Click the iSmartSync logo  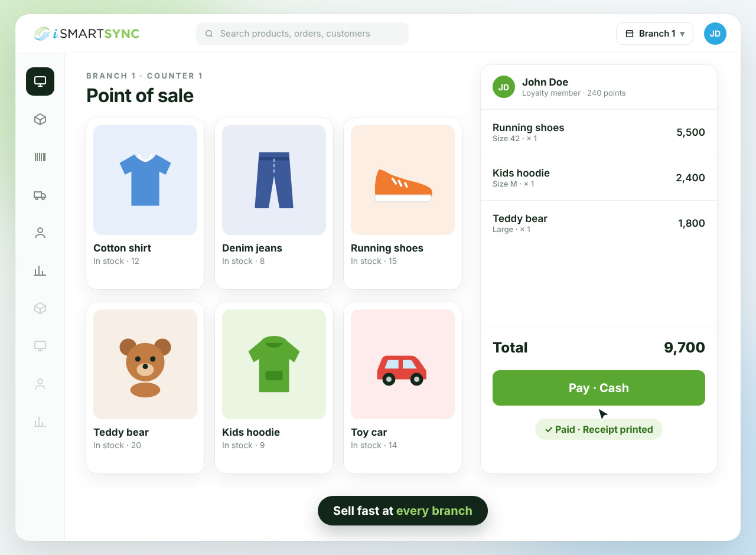coord(86,34)
